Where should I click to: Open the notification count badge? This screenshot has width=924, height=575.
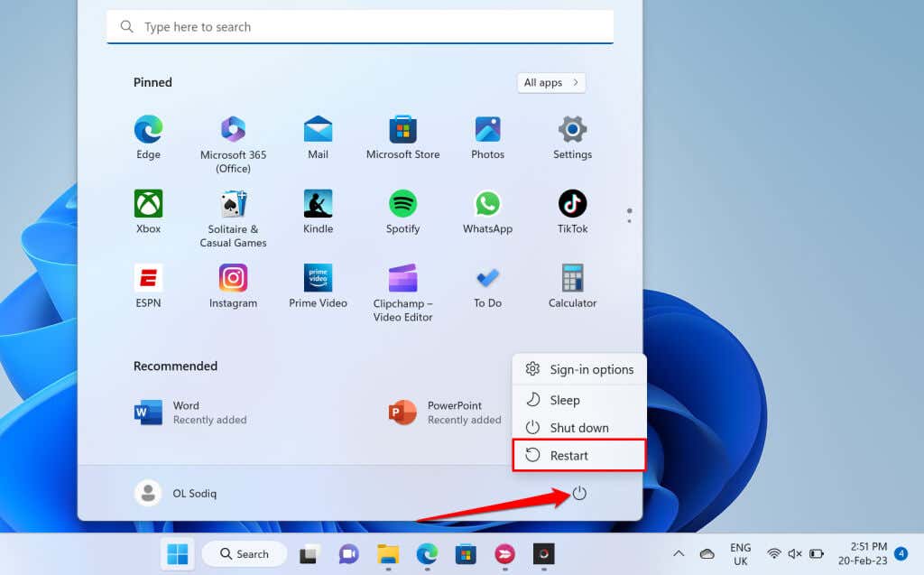pos(901,553)
